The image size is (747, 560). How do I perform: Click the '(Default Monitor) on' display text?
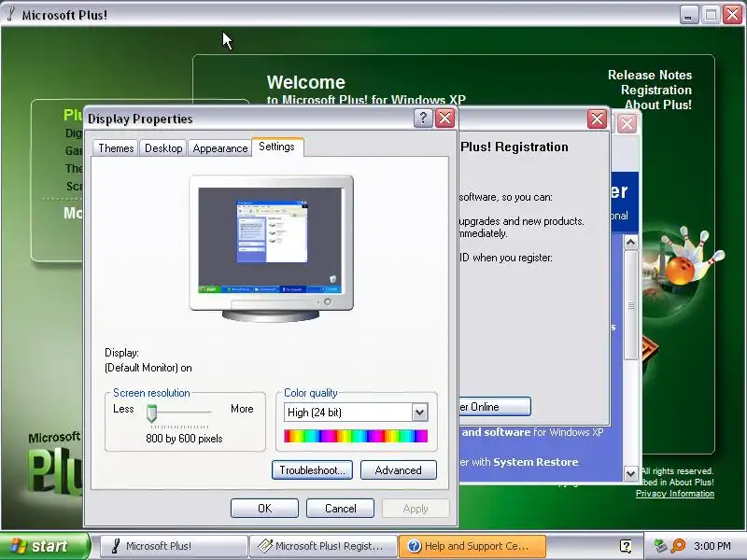point(148,368)
